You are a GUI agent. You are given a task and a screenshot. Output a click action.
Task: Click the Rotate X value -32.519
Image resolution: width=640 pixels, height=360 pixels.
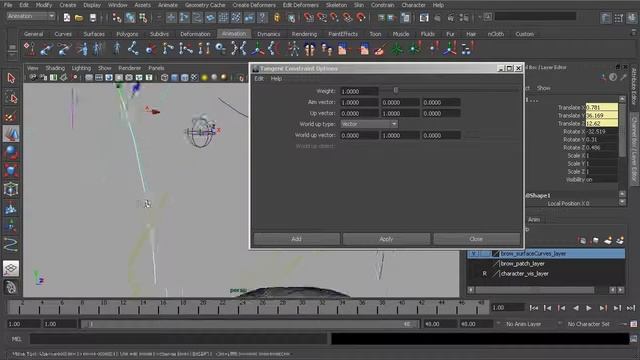pos(602,131)
